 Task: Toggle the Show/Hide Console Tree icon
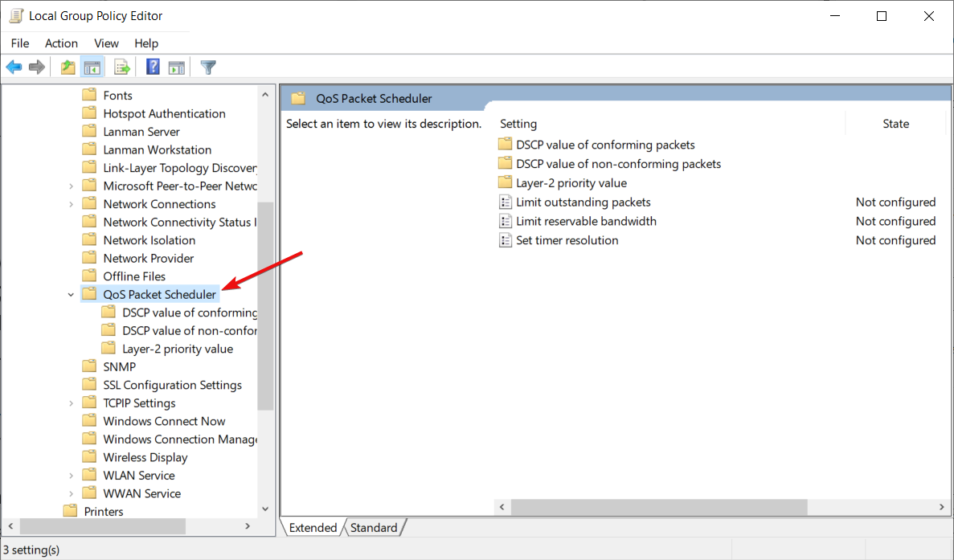[92, 67]
